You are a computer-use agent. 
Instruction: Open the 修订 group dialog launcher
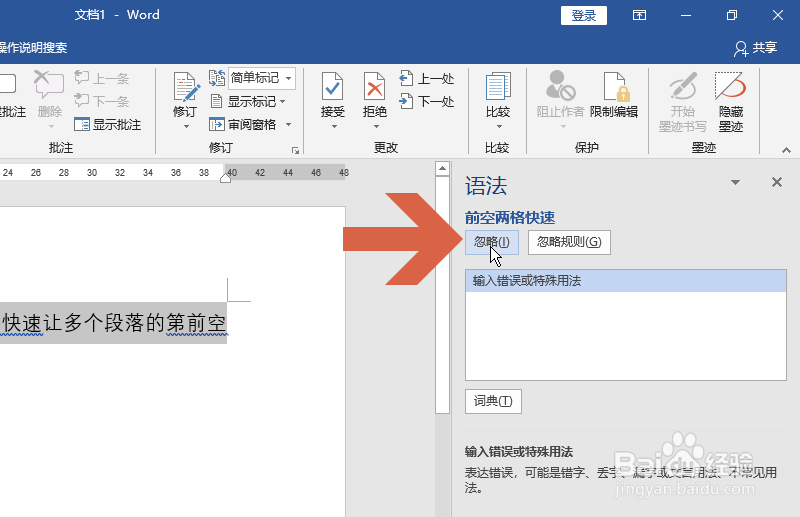click(x=295, y=150)
